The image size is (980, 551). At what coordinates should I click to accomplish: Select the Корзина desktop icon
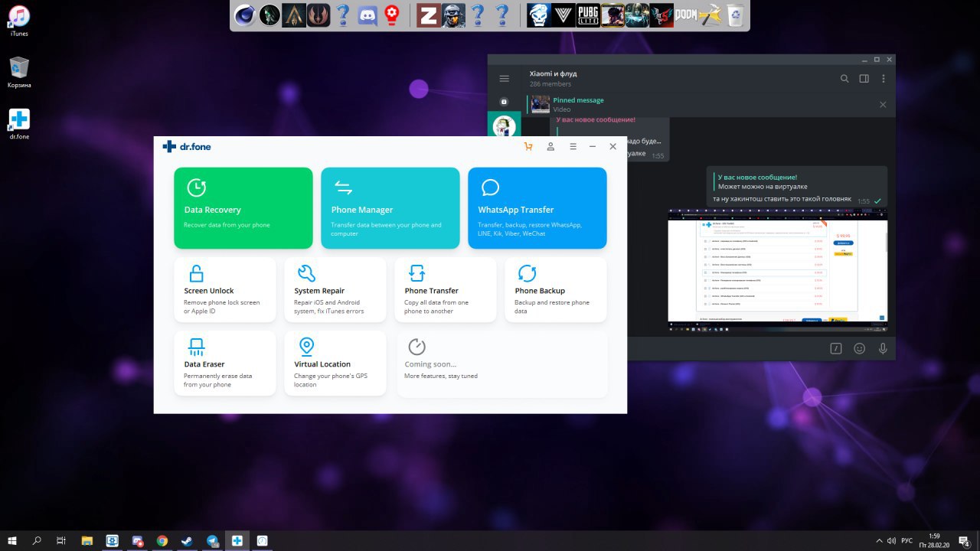click(19, 72)
